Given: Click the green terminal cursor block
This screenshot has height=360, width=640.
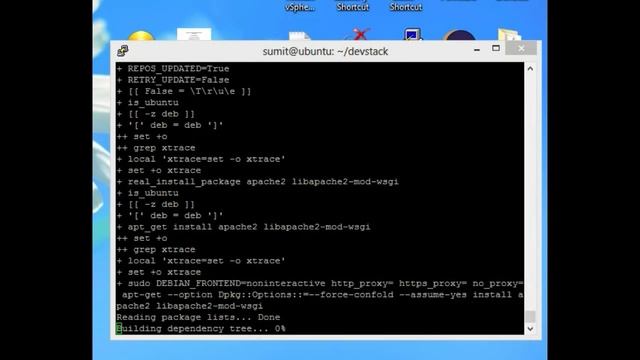Looking at the screenshot, I should coord(119,329).
